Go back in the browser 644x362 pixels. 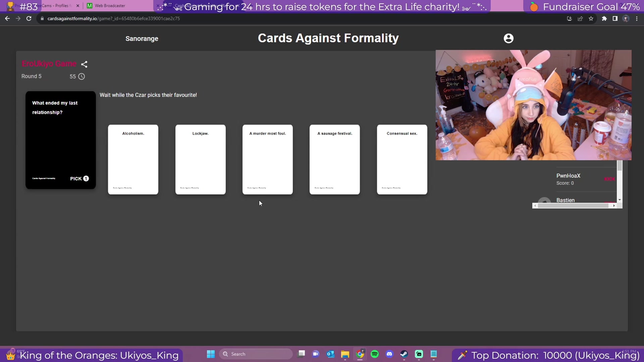click(x=7, y=18)
